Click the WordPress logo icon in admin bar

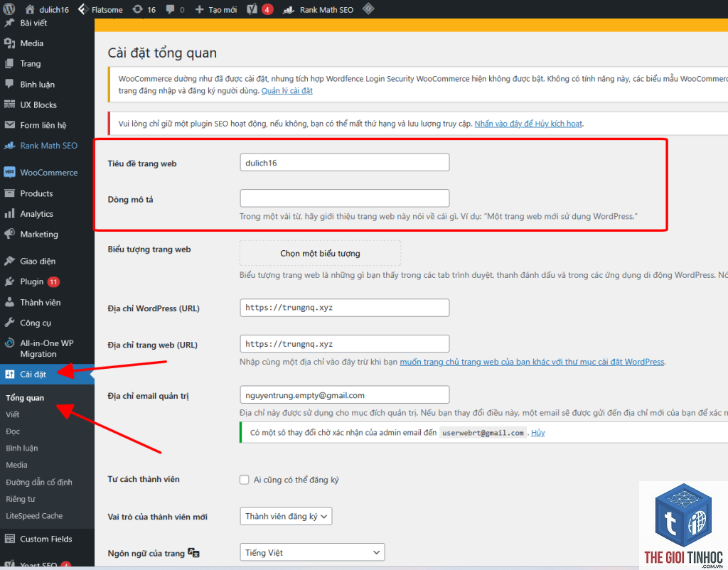tap(9, 9)
